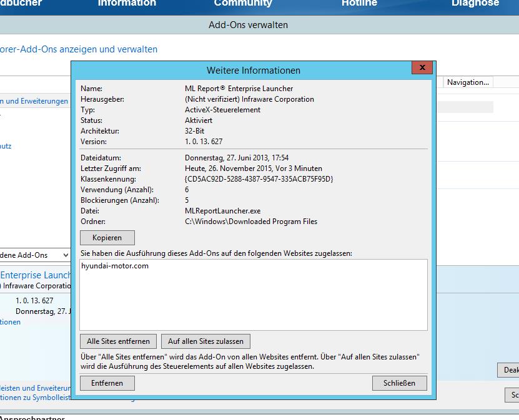Click the Enterprise Launcher heading in background details pane
This screenshot has height=420, width=519.
click(x=36, y=275)
